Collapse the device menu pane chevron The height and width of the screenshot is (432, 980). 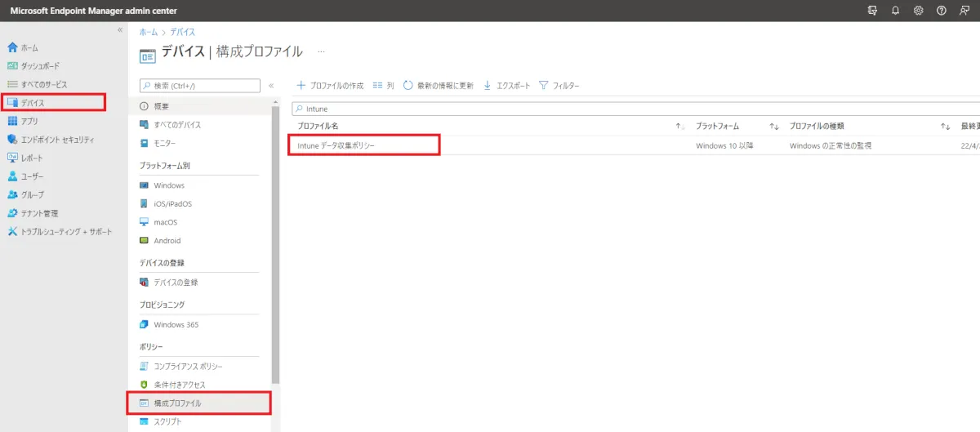pos(271,86)
